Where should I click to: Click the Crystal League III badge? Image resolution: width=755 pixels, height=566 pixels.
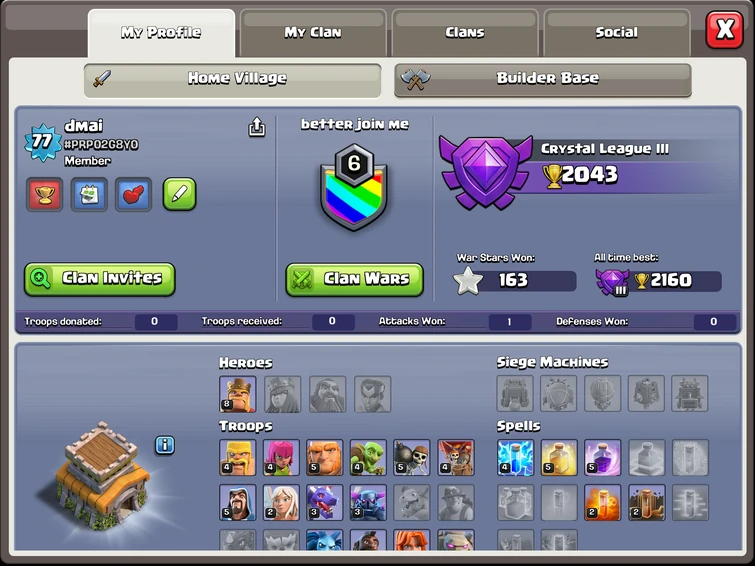(485, 172)
